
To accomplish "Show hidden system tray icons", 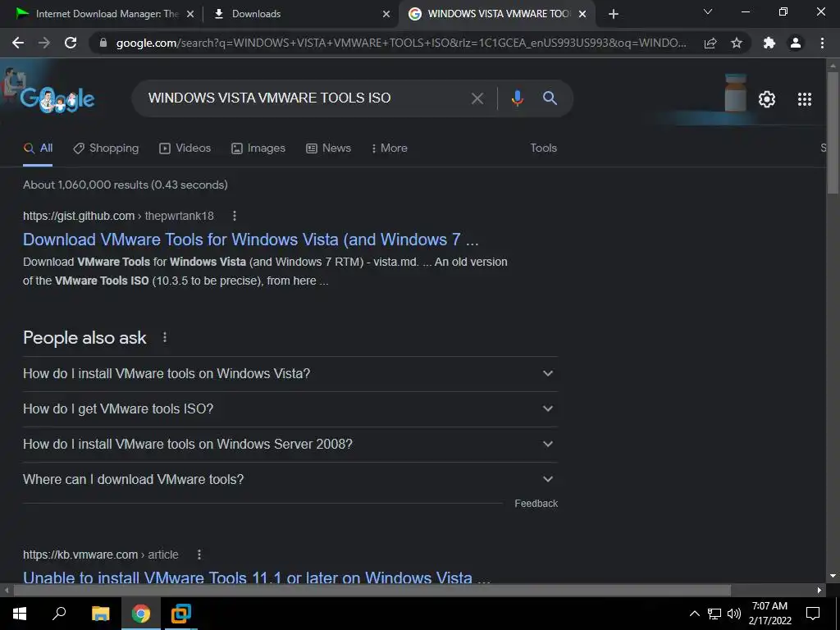I will point(694,614).
